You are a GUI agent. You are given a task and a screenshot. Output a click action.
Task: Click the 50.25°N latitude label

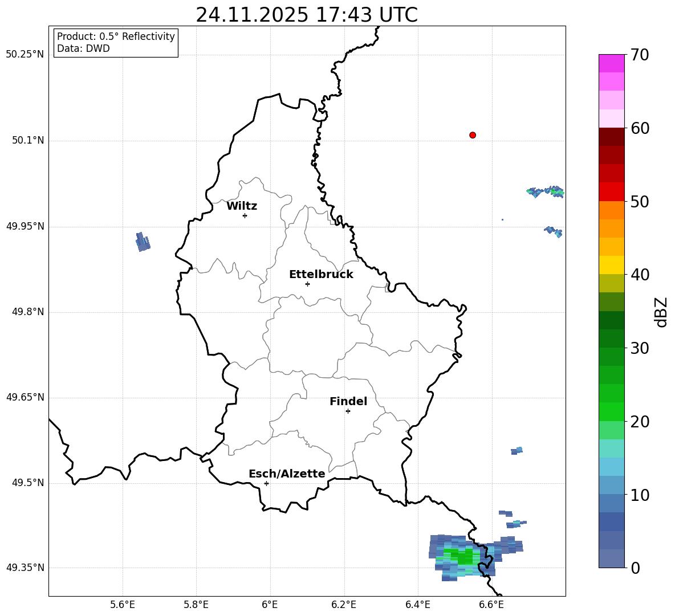pos(25,55)
